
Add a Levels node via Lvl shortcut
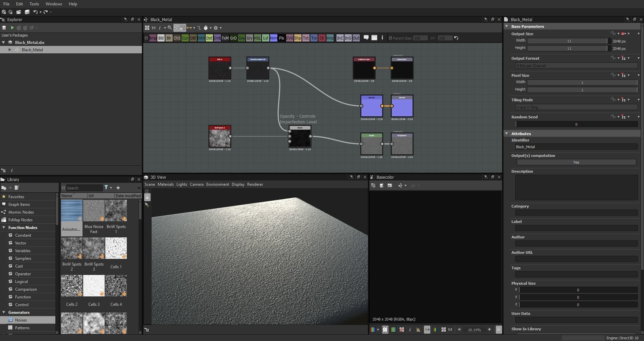click(266, 38)
